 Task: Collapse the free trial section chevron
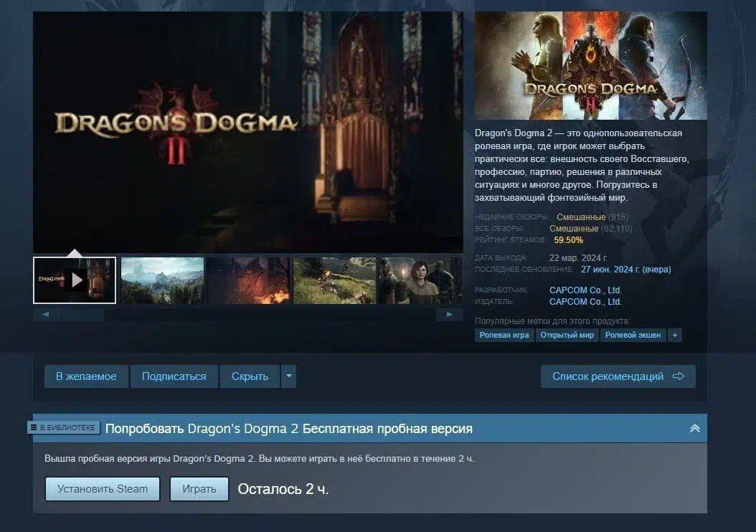[x=694, y=428]
